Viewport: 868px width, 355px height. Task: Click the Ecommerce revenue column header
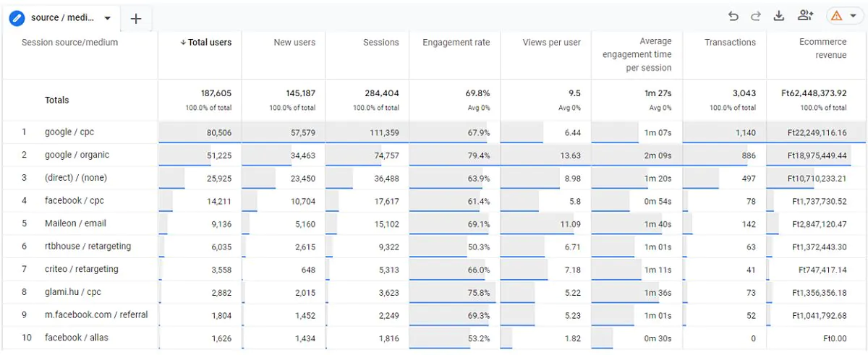[822, 48]
